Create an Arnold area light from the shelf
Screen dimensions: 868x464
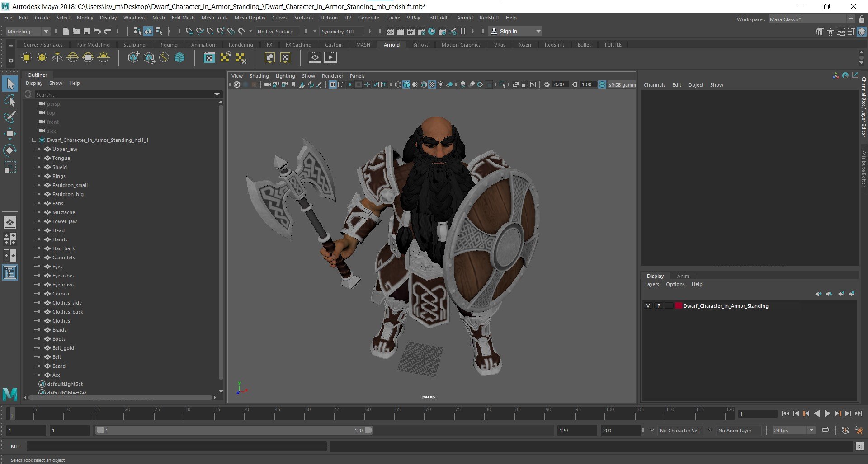pyautogui.click(x=27, y=57)
